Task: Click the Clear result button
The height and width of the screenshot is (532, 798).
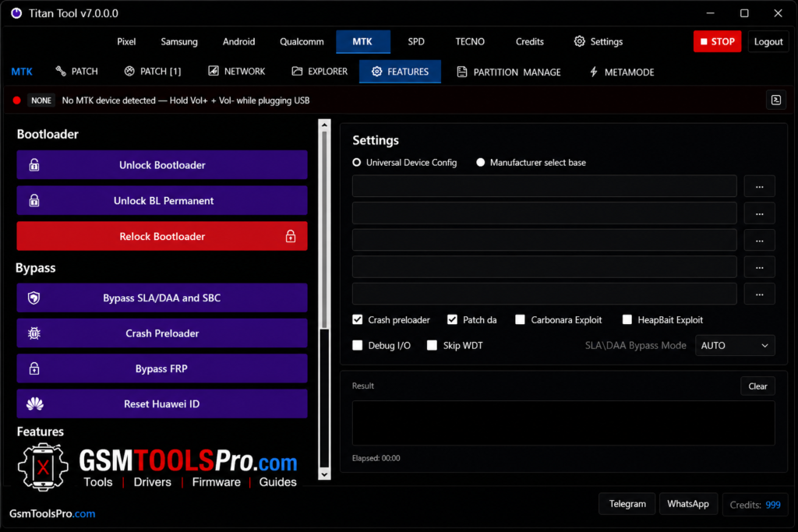Action: 757,386
